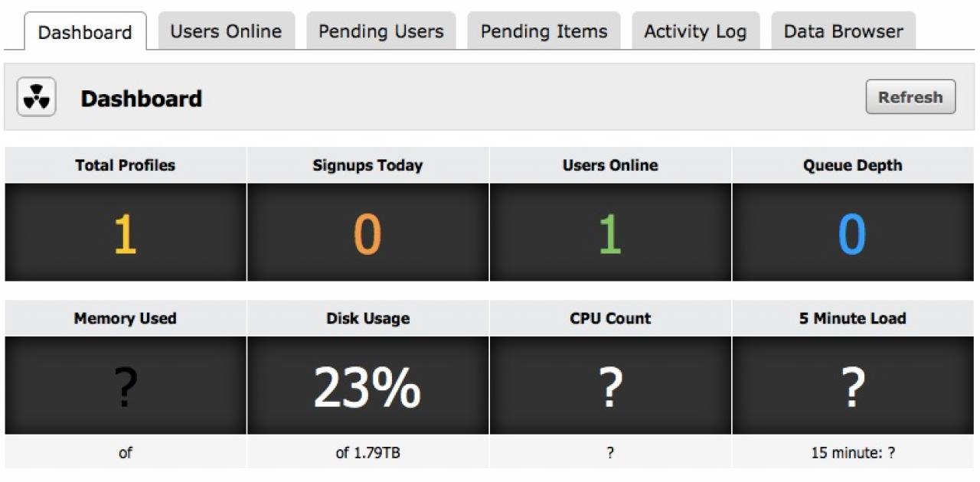Viewport: 980px width, 482px height.
Task: Click the blue Queue Depth value
Action: coord(852,233)
